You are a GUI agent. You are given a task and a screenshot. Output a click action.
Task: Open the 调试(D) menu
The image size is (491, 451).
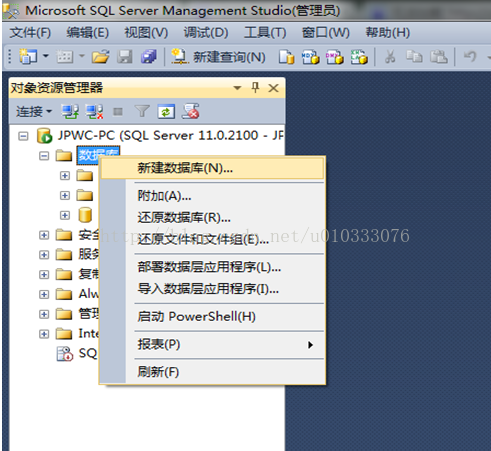(206, 33)
